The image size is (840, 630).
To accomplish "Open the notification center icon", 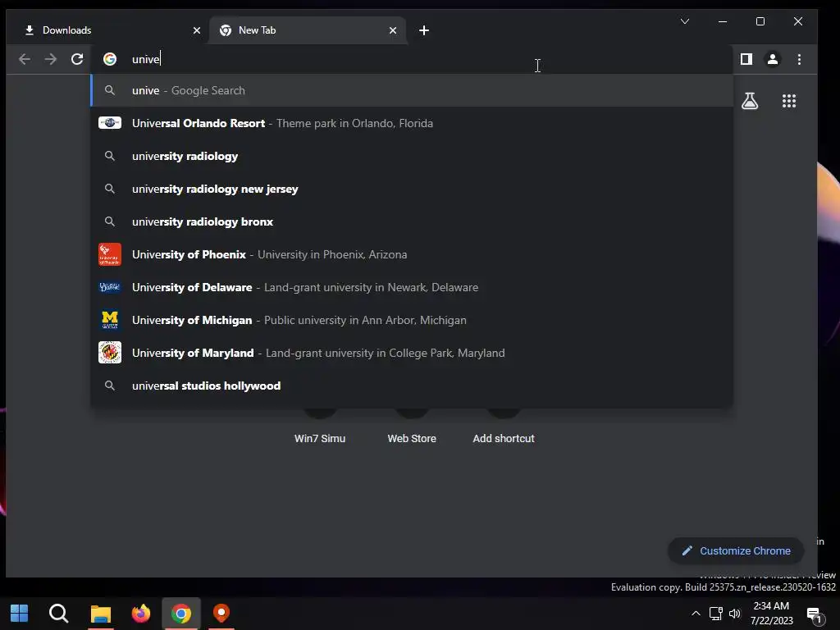I will 814,614.
